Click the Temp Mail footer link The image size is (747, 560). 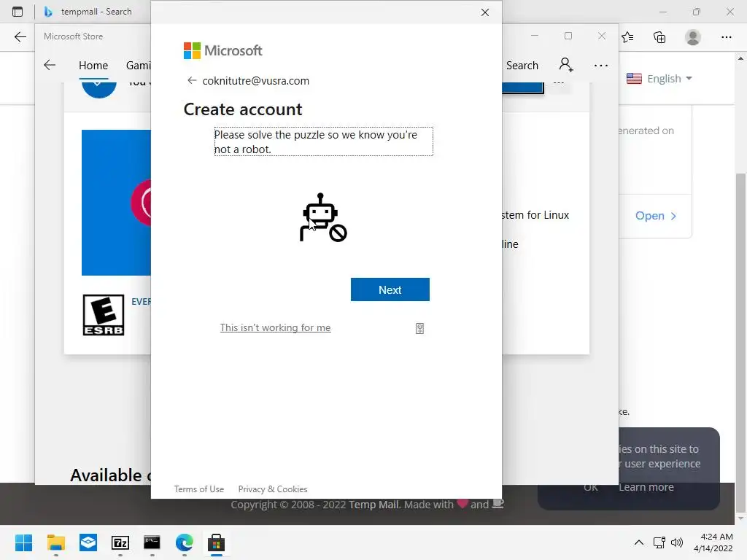point(373,505)
